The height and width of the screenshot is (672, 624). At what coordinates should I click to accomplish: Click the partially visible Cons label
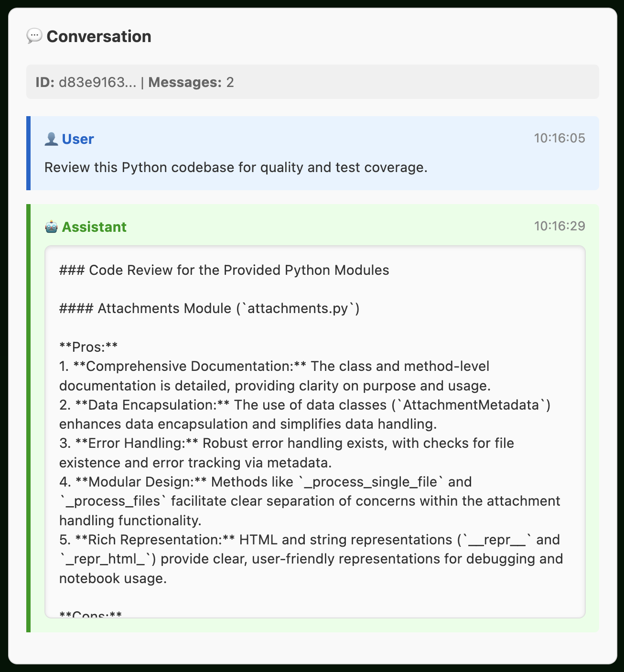point(91,613)
